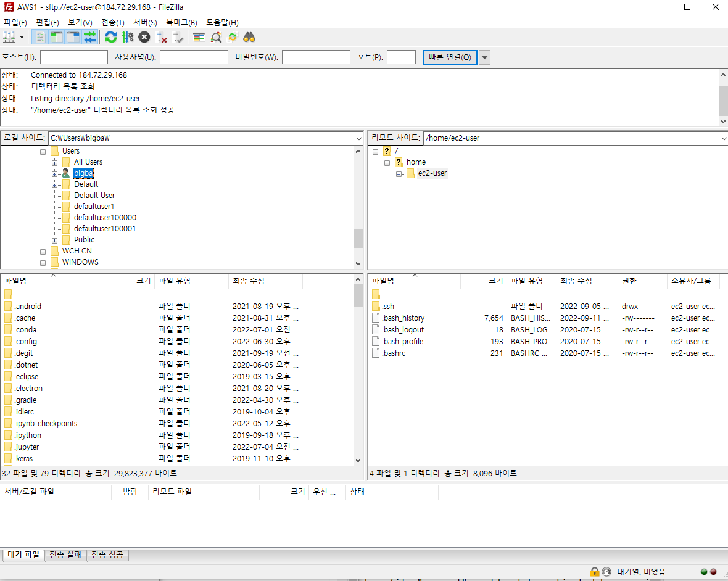The width and height of the screenshot is (728, 581).
Task: Open the local site path dropdown
Action: click(x=359, y=138)
